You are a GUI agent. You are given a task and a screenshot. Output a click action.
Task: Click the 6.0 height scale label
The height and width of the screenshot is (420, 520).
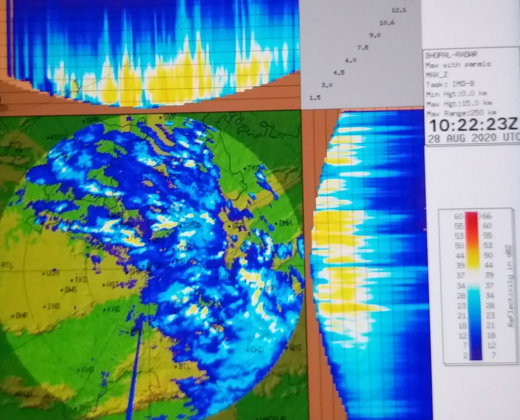[x=350, y=60]
